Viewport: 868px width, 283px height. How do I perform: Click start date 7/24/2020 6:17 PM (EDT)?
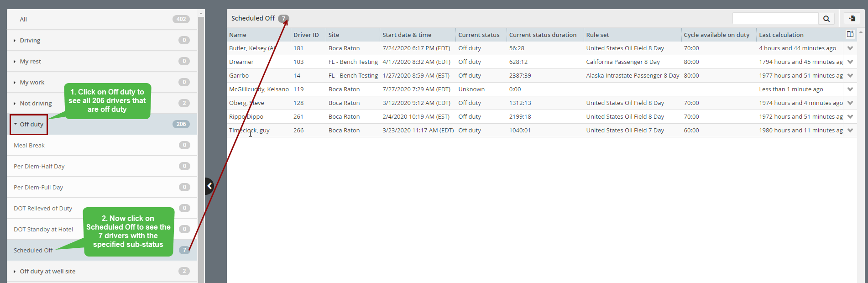(x=416, y=48)
